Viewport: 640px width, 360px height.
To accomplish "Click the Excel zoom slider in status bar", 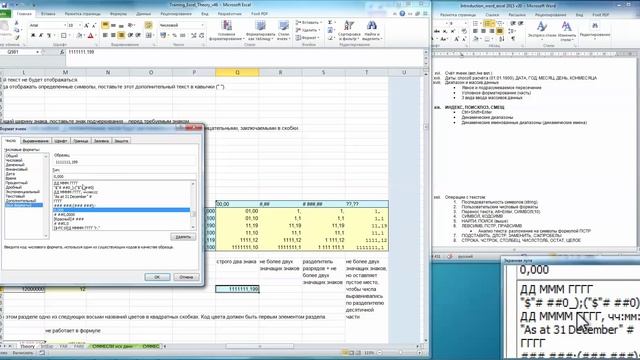I will pyautogui.click(x=400, y=353).
